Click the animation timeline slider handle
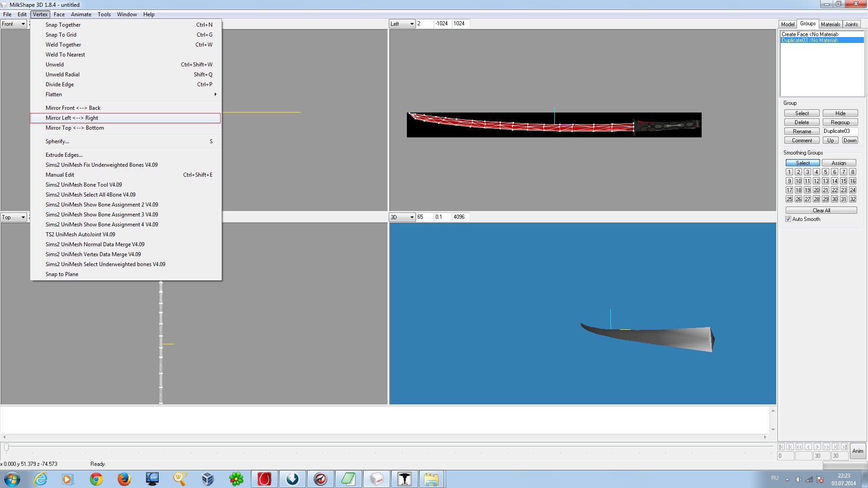The height and width of the screenshot is (488, 868). (6, 447)
